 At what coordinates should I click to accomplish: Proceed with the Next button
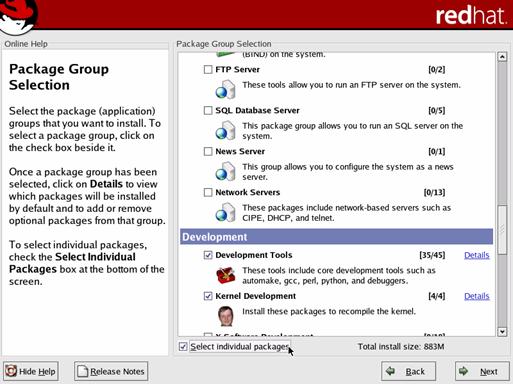tap(482, 371)
